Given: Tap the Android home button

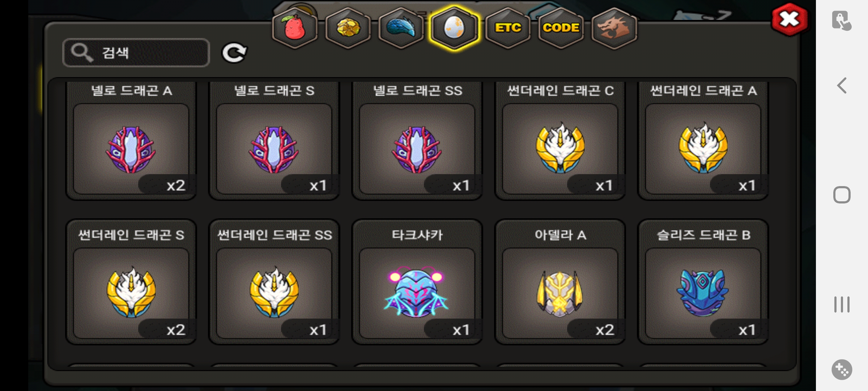Looking at the screenshot, I should [842, 195].
